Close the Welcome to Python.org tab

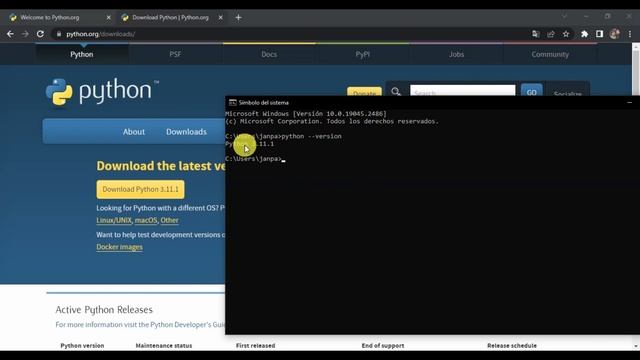pos(108,18)
